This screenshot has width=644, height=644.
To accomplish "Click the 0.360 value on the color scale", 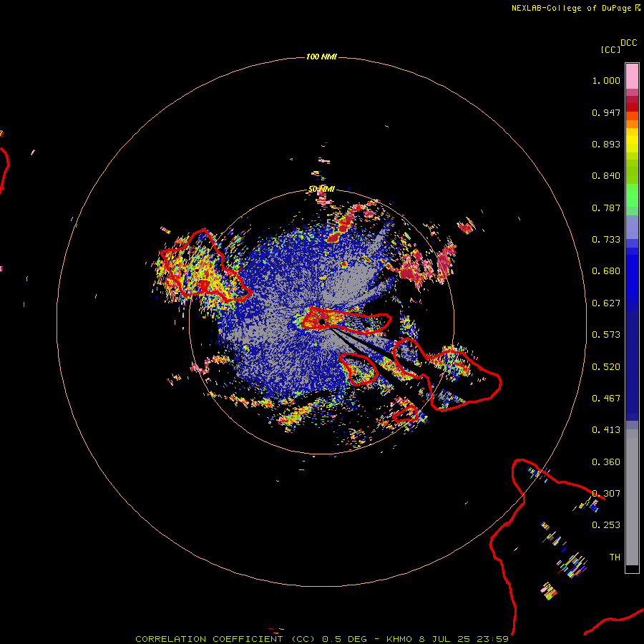I will 606,462.
